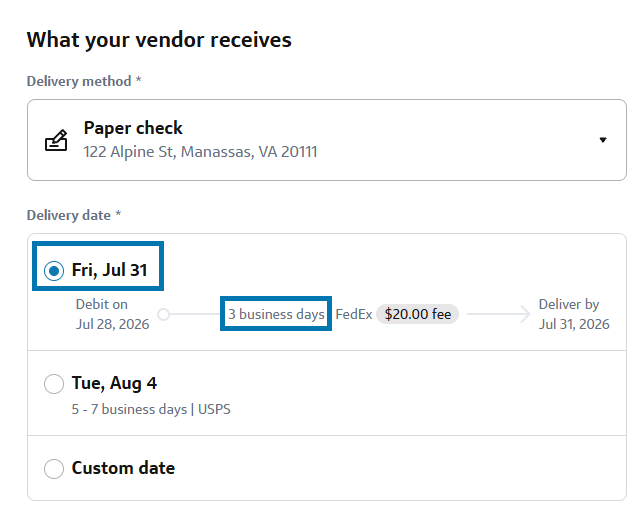The image size is (641, 510).
Task: Click the 5 - 7 business days USPS text
Action: point(151,409)
